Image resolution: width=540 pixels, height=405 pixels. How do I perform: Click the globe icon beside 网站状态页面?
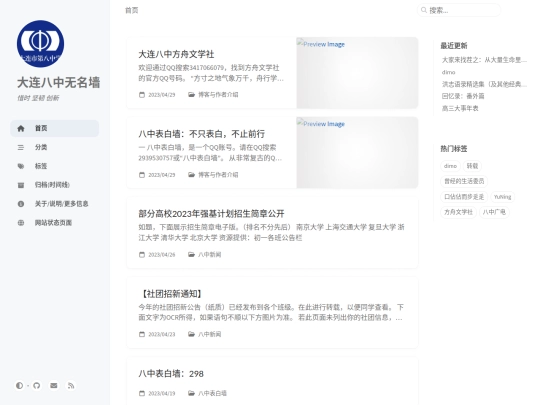[x=21, y=223]
